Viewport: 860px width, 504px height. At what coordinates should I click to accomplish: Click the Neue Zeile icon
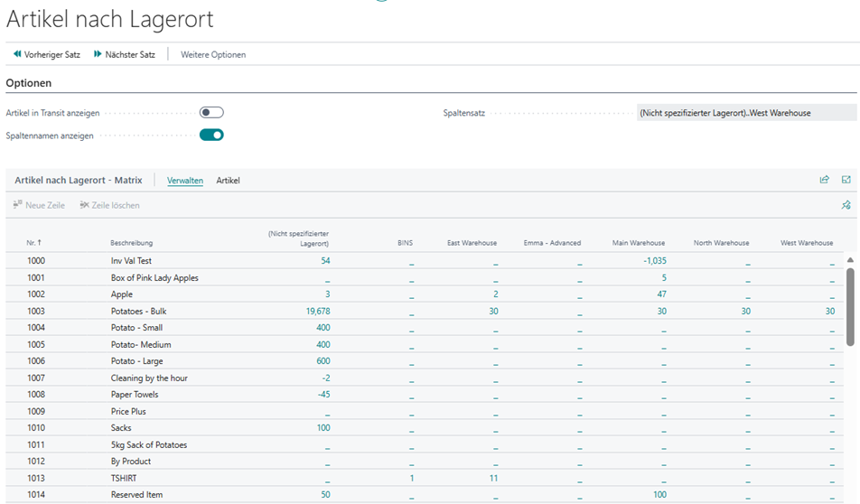pos(18,205)
